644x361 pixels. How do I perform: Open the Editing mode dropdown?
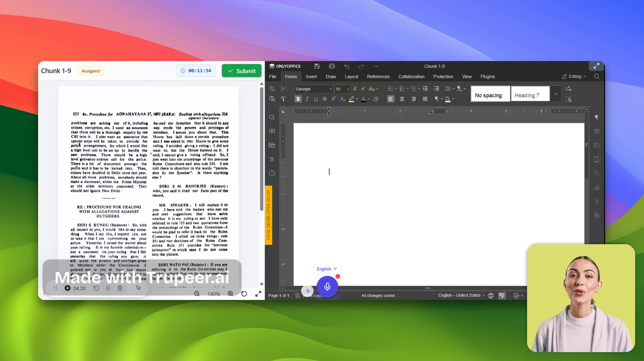tap(574, 77)
